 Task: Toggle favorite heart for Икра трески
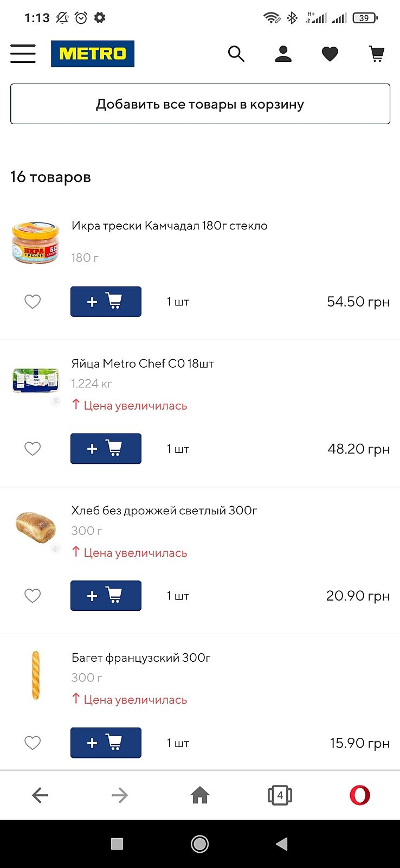pyautogui.click(x=33, y=302)
